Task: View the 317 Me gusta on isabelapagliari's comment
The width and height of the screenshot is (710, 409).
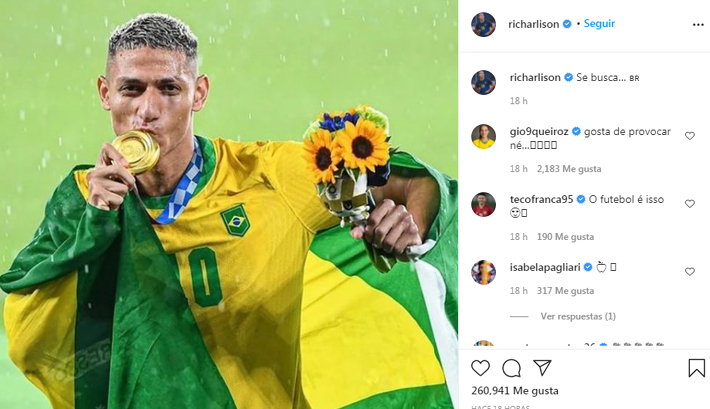Action: click(566, 291)
